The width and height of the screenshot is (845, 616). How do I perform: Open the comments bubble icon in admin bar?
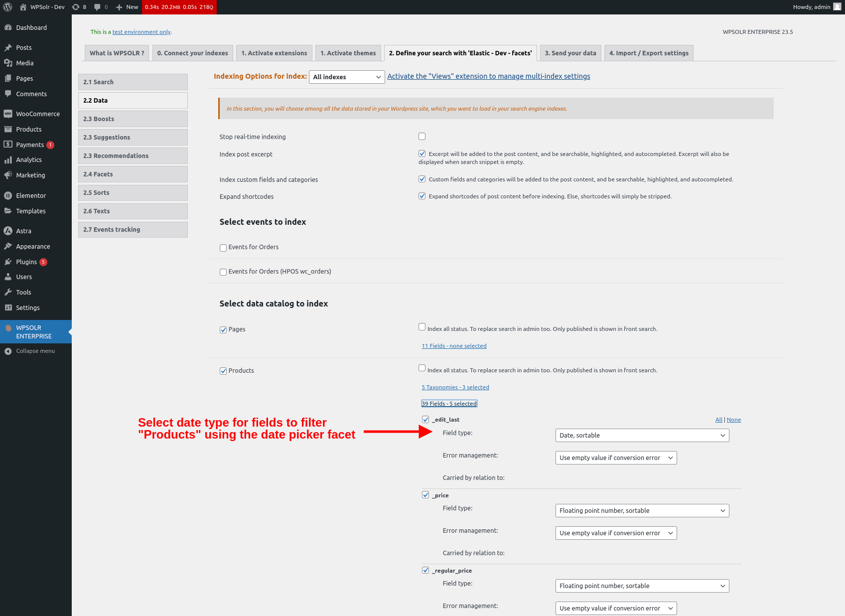[97, 7]
